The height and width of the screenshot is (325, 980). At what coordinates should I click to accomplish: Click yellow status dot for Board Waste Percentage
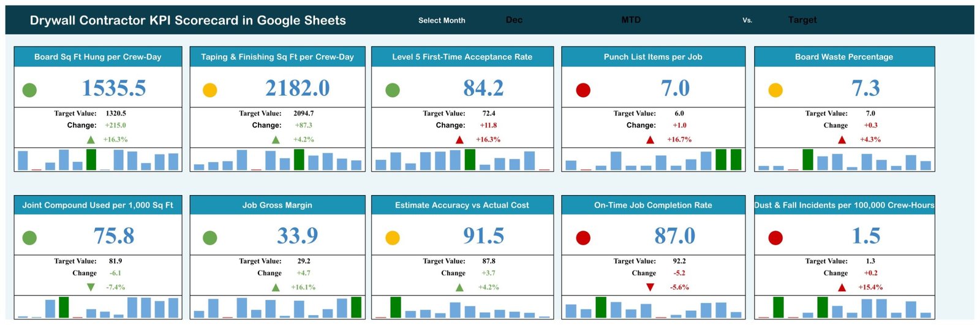775,90
